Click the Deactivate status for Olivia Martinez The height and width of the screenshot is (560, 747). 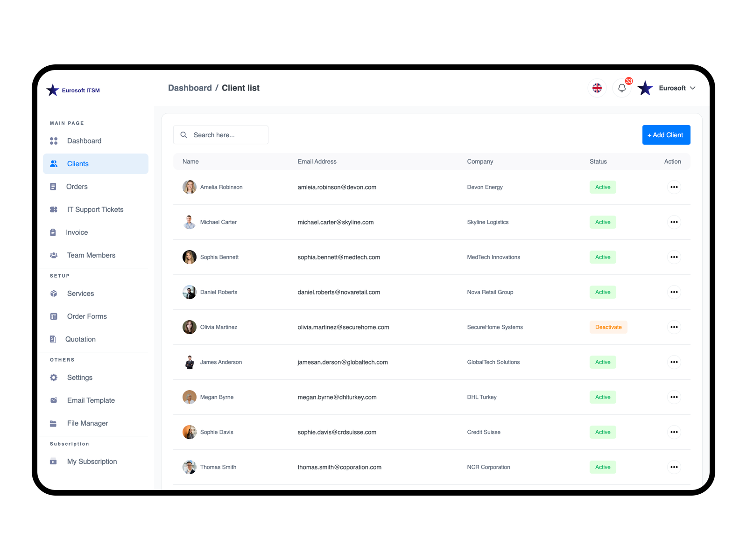(x=608, y=327)
